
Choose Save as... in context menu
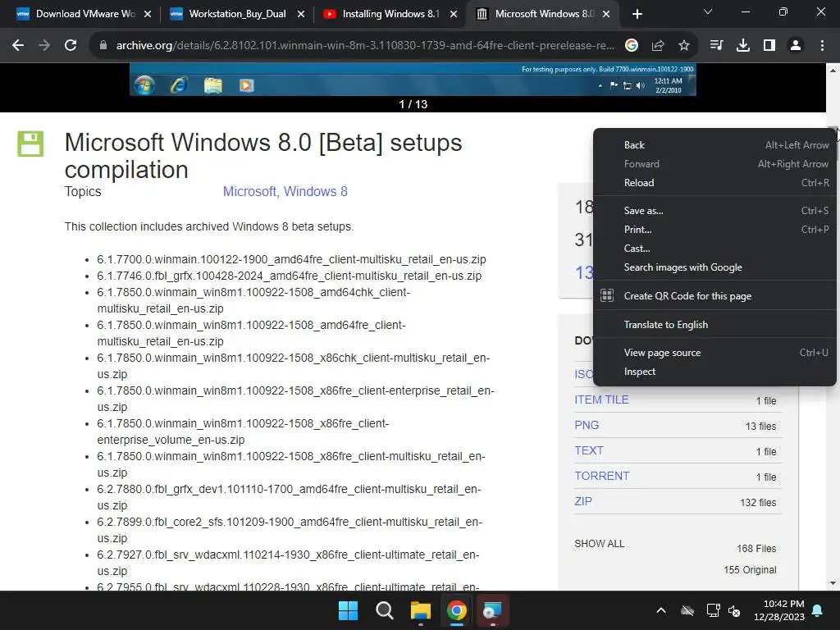(x=714, y=211)
